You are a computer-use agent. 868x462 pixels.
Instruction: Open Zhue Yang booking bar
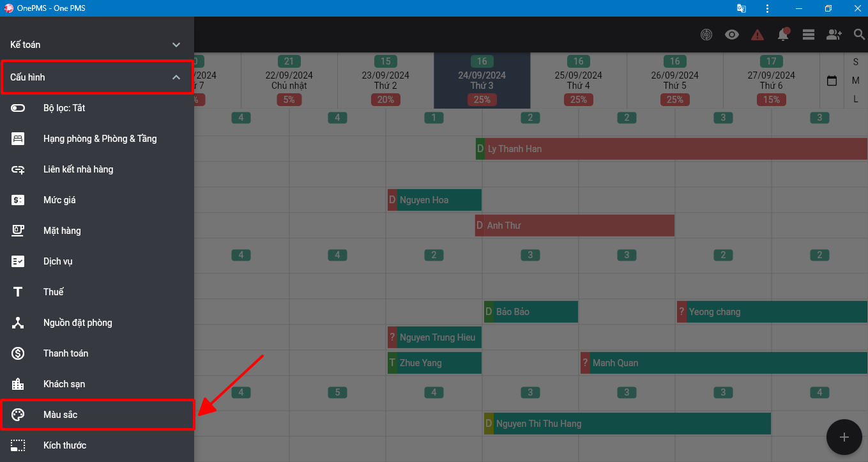[434, 363]
